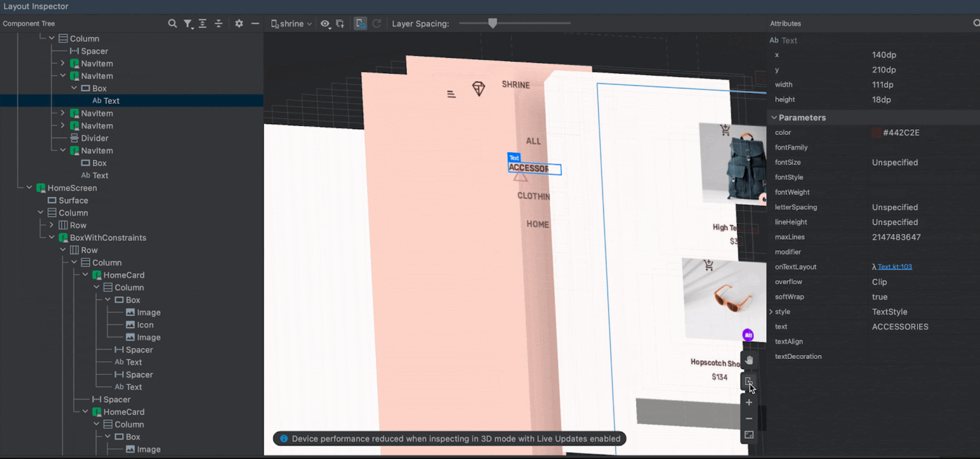The height and width of the screenshot is (459, 980).
Task: Click the Load Overlay image icon
Action: (340, 24)
